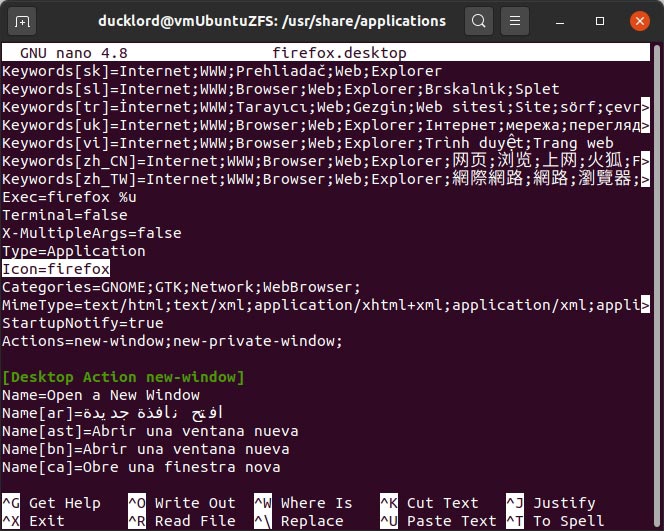
Task: Click the MimeType=text/html line
Action: click(x=326, y=305)
